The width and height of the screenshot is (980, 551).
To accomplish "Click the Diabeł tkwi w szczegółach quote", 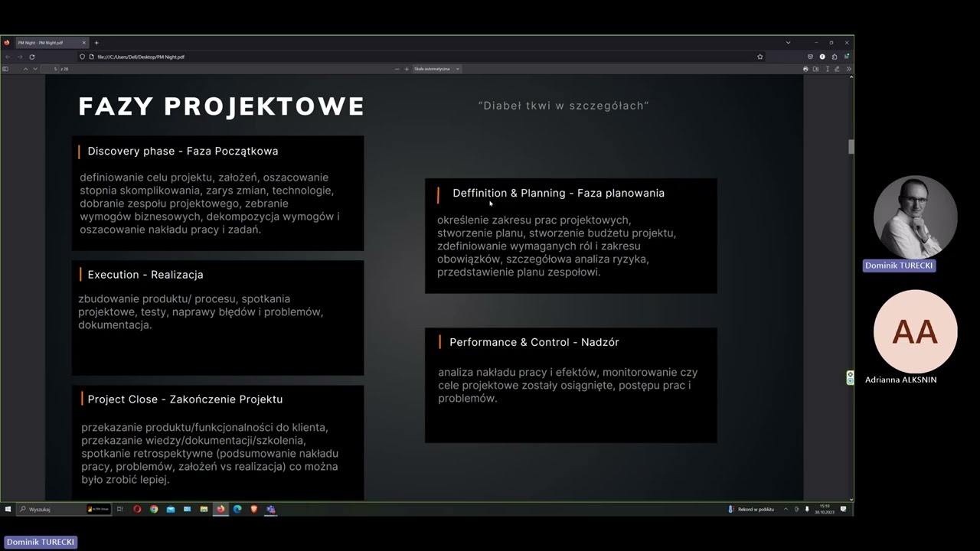I will pos(563,106).
